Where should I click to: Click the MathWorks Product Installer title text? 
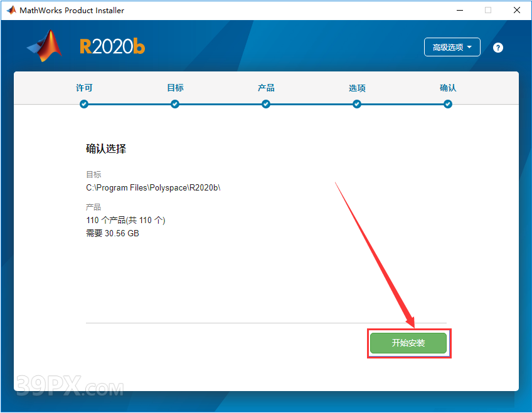(x=72, y=11)
